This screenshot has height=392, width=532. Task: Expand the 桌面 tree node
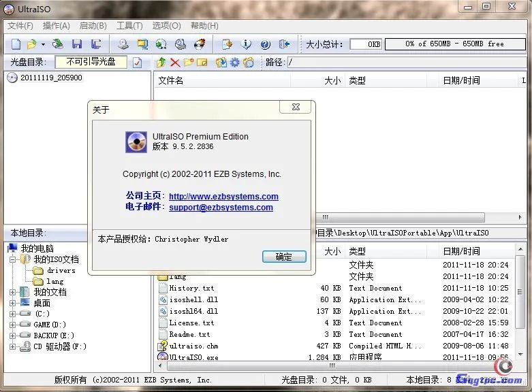click(13, 303)
